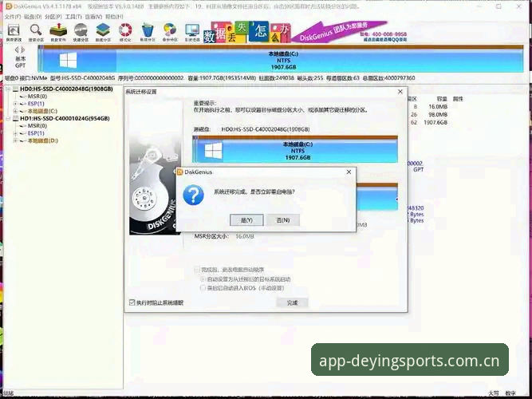Image resolution: width=532 pixels, height=399 pixels.
Task: Click the 容量 column header
Action: (x=442, y=99)
